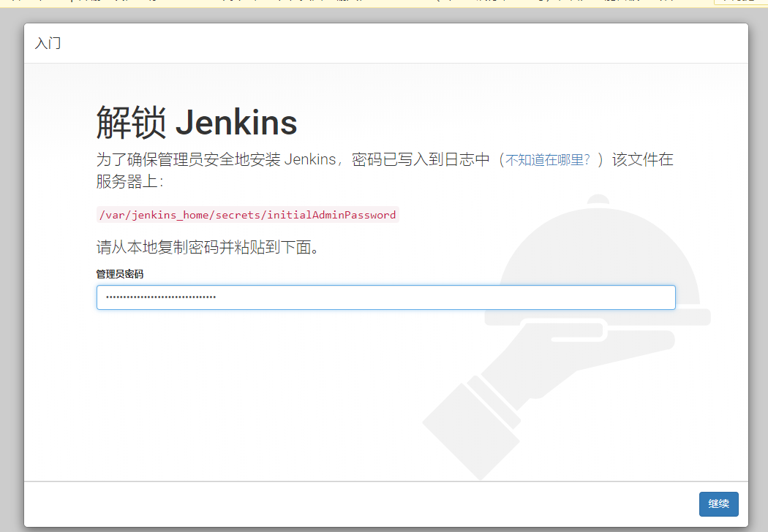Select the /var/jenkins_home/secrets/initialAdminPassword path text
768x532 pixels.
pyautogui.click(x=247, y=215)
